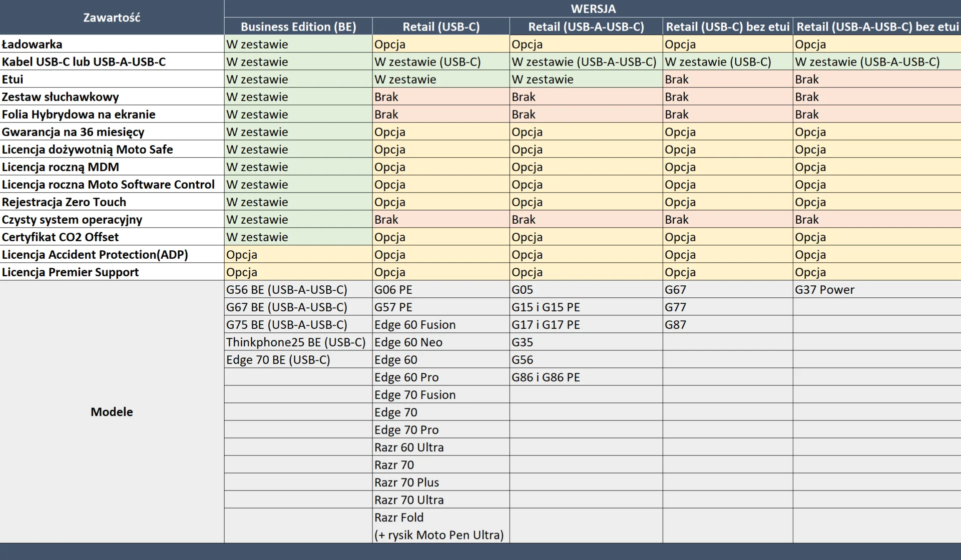
Task: Select 'Brak' in Czysty system operacyjny, Retail (USB-C)
Action: tap(441, 219)
